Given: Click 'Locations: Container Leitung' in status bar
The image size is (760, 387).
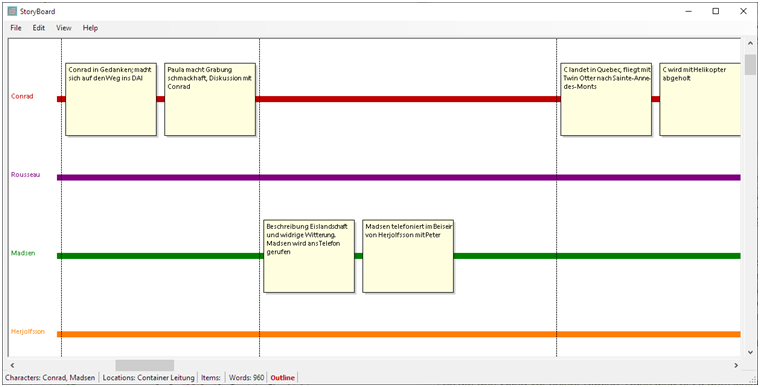Looking at the screenshot, I should click(x=148, y=377).
